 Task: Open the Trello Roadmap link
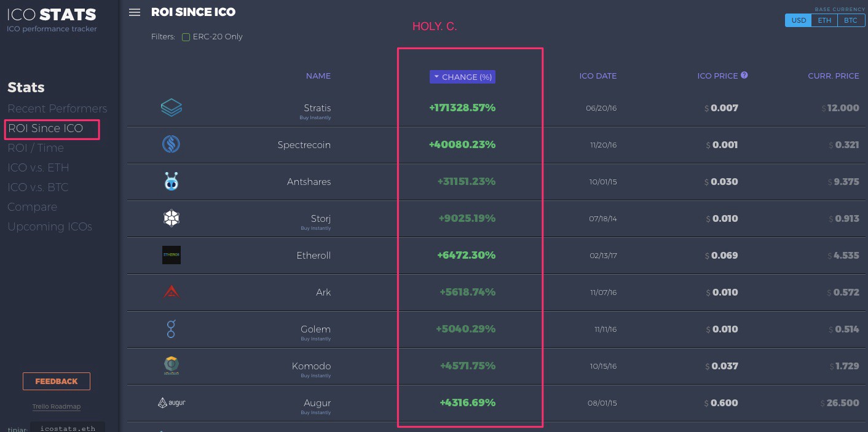(x=57, y=407)
